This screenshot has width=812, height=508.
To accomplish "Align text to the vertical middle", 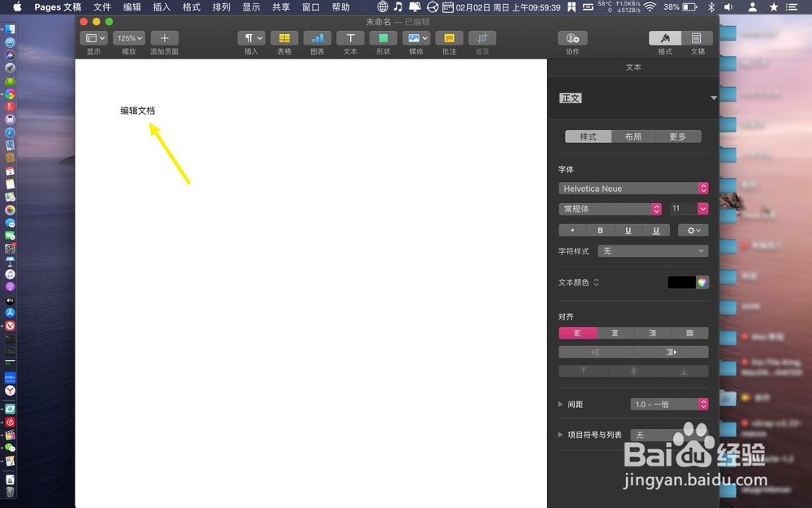I will [x=633, y=371].
